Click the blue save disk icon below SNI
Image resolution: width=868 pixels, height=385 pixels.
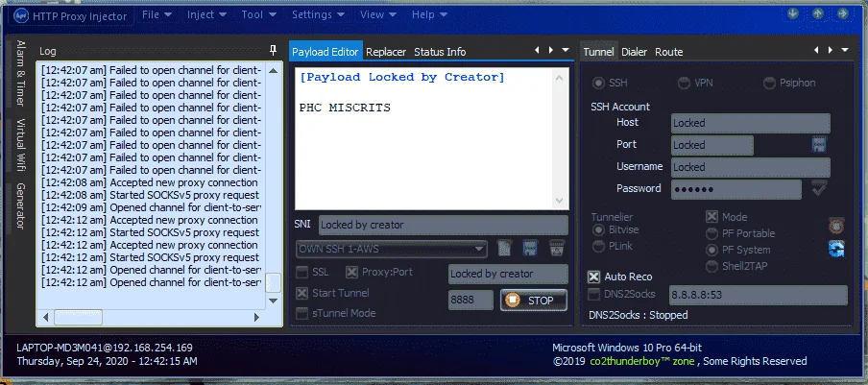pos(530,249)
